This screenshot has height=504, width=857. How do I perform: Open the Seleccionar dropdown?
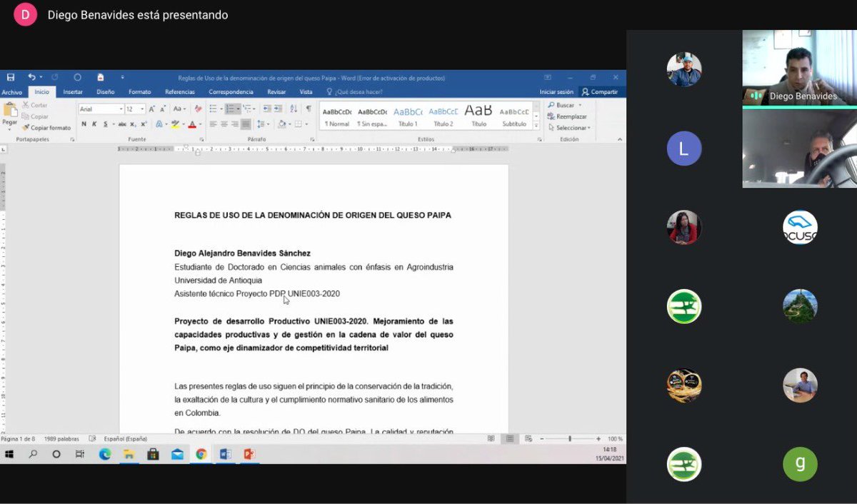pos(568,128)
